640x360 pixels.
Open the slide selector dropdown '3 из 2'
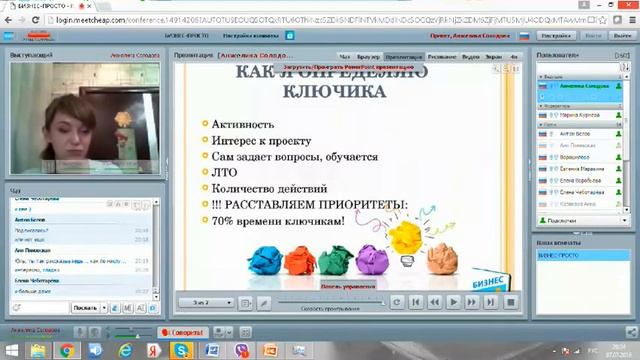[x=206, y=302]
